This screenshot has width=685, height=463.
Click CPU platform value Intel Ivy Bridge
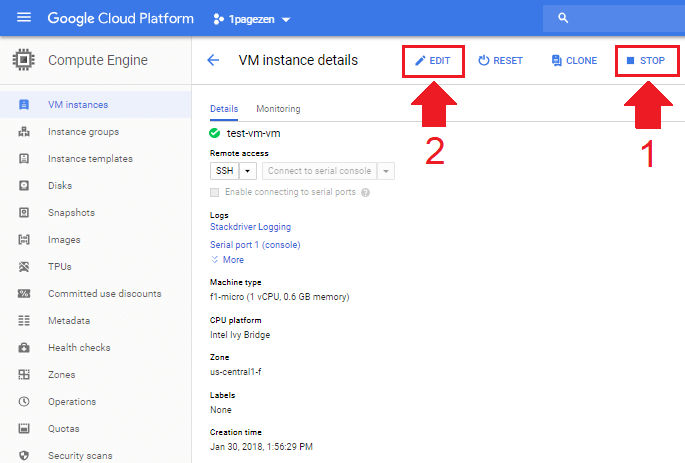[240, 335]
